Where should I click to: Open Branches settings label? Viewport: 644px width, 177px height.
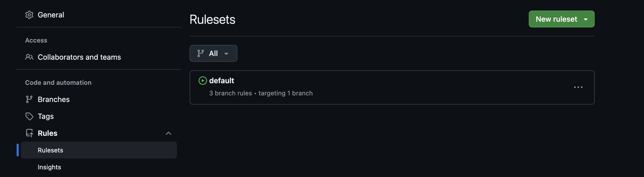(54, 99)
